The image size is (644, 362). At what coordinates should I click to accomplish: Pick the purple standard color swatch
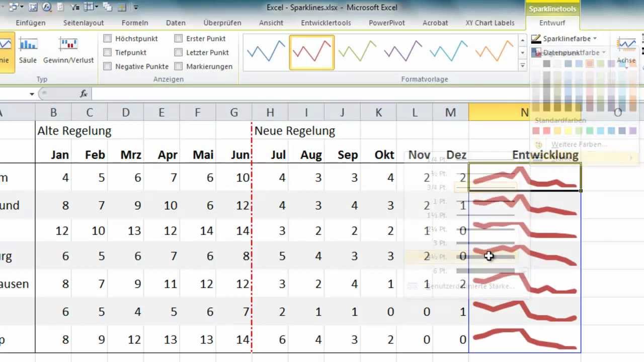coord(633,131)
